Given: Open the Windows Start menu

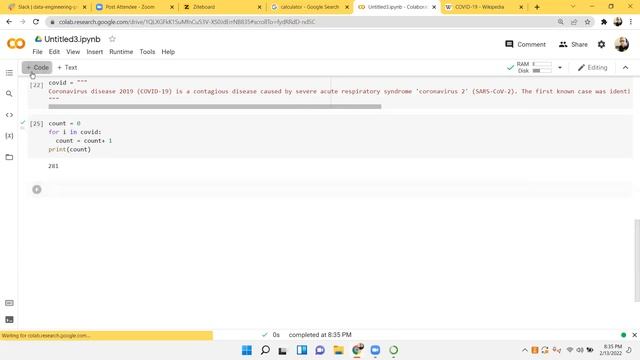Looking at the screenshot, I should 247,350.
